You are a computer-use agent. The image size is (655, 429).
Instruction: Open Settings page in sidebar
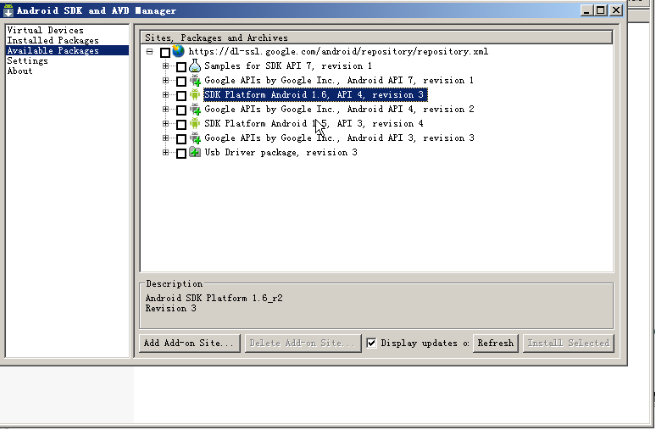(x=27, y=61)
